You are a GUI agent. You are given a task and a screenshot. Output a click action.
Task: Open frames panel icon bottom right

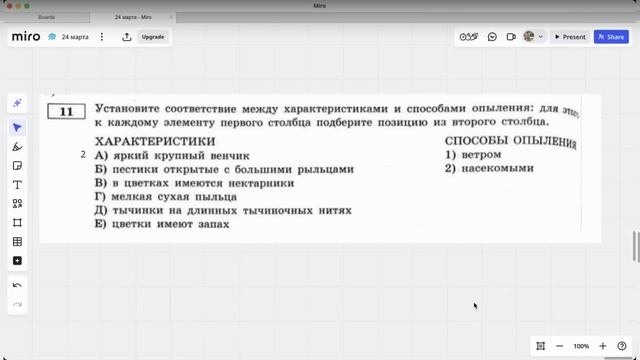[540, 346]
